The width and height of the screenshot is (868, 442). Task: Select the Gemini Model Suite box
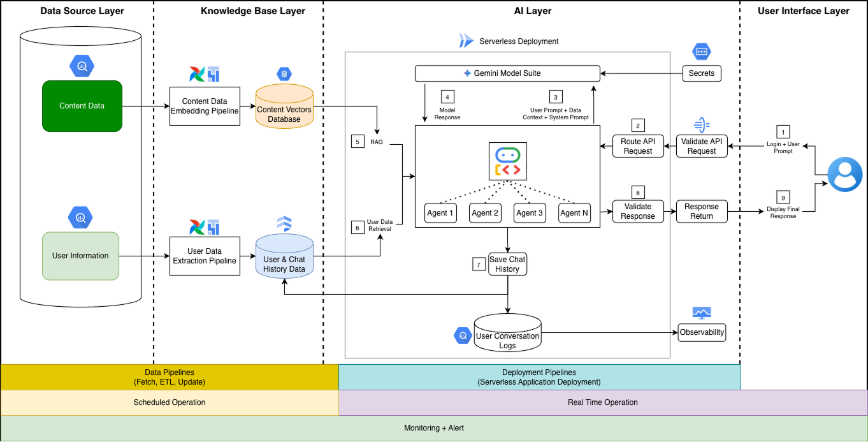coord(507,73)
